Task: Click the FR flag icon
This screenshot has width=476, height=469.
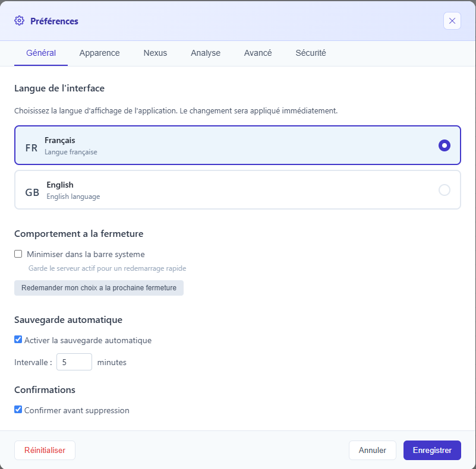Action: 31,148
